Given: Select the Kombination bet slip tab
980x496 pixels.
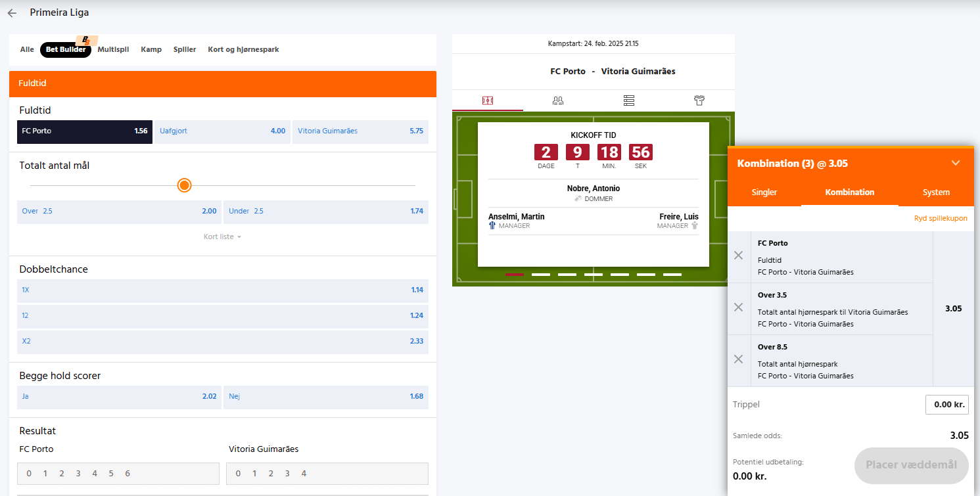Looking at the screenshot, I should (x=850, y=192).
